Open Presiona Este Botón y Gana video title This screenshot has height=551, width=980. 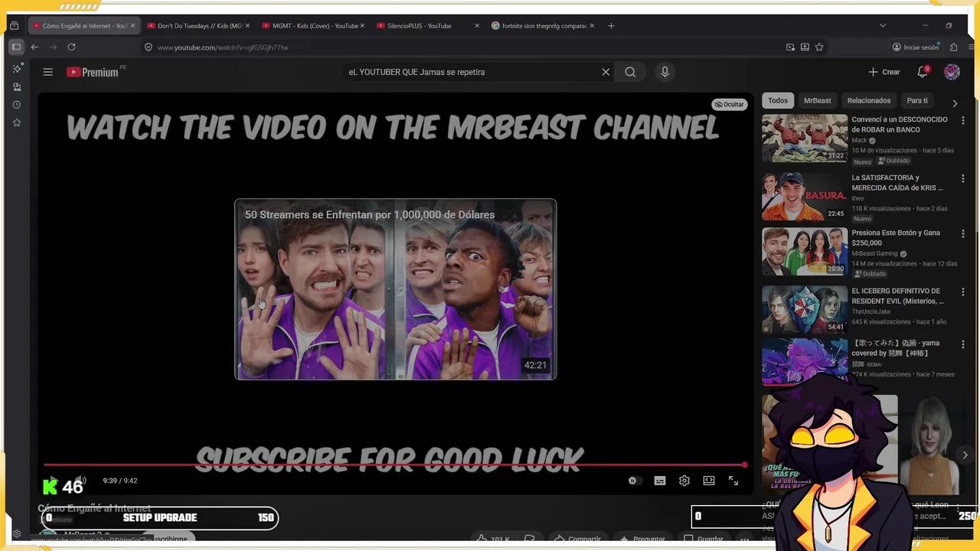click(x=896, y=238)
